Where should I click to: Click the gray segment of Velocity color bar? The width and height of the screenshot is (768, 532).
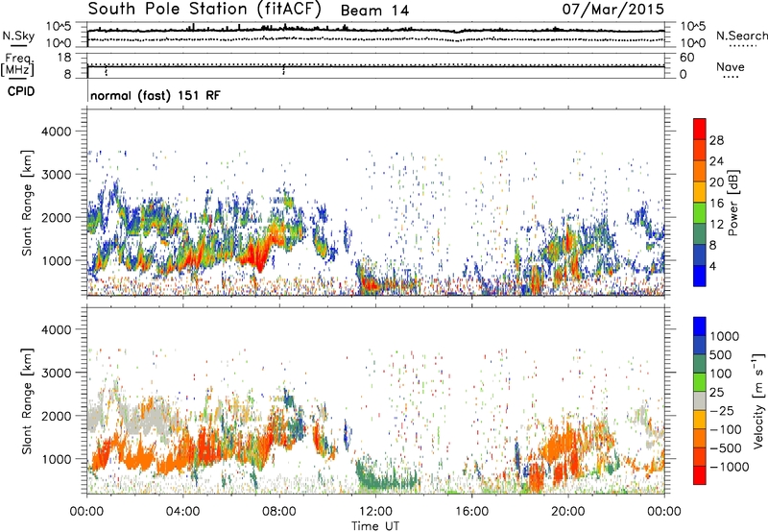700,400
